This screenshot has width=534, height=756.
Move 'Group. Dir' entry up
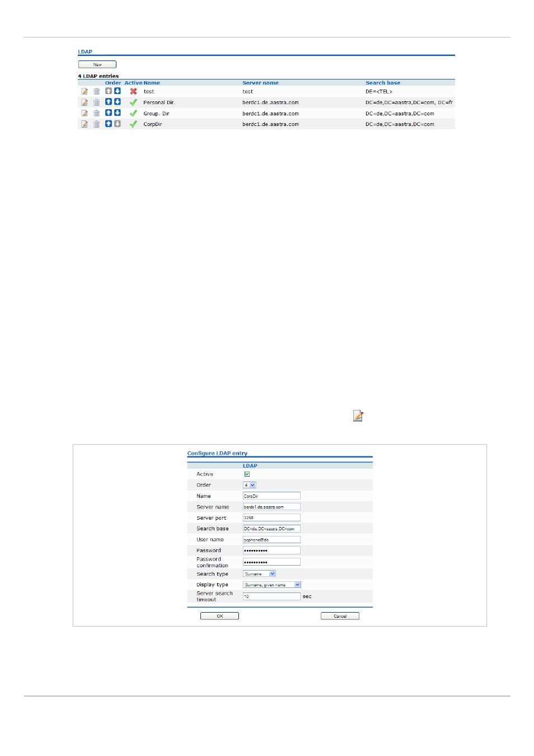coord(109,113)
